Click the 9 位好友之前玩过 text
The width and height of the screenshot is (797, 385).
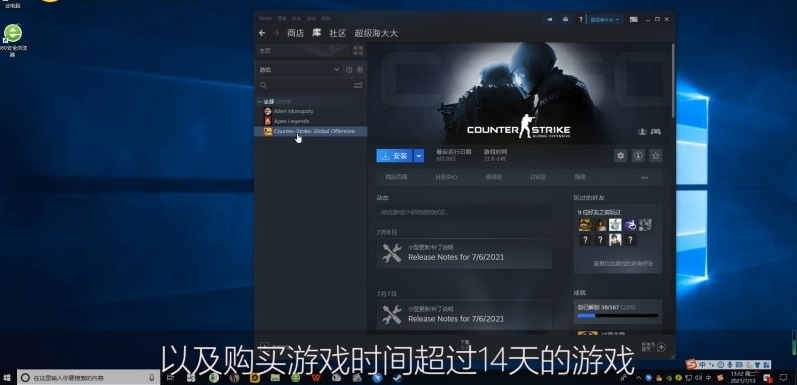click(x=599, y=212)
